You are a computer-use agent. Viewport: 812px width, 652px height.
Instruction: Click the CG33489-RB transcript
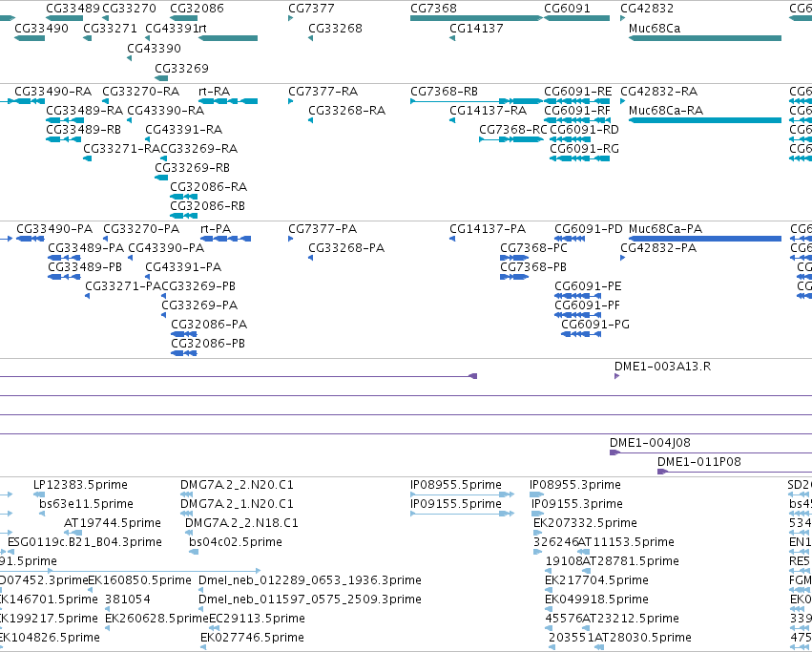64,139
